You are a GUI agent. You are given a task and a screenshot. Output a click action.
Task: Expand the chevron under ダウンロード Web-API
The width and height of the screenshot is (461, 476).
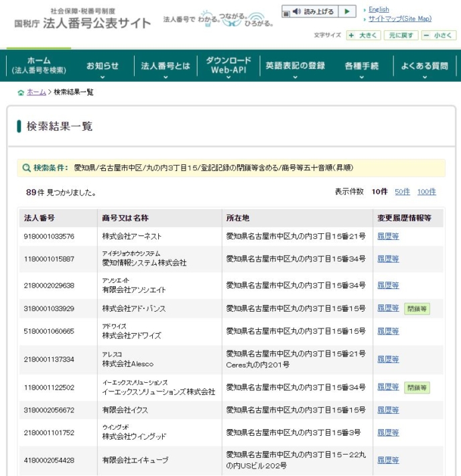tap(228, 77)
